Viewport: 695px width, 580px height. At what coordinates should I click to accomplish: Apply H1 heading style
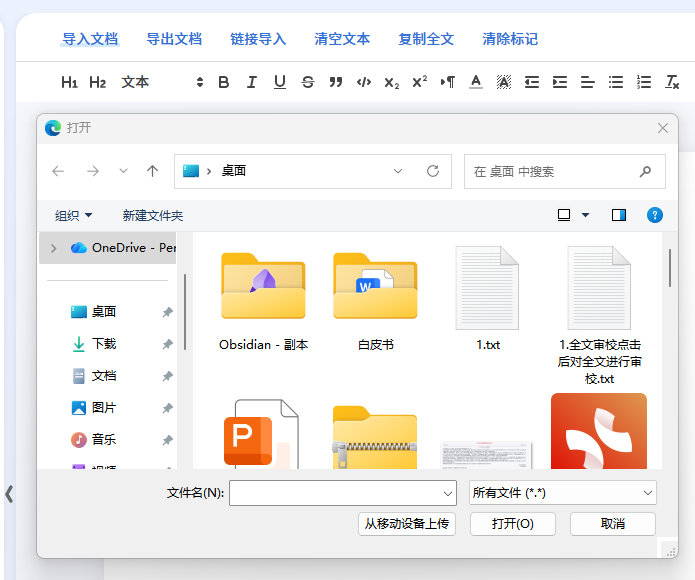point(69,82)
